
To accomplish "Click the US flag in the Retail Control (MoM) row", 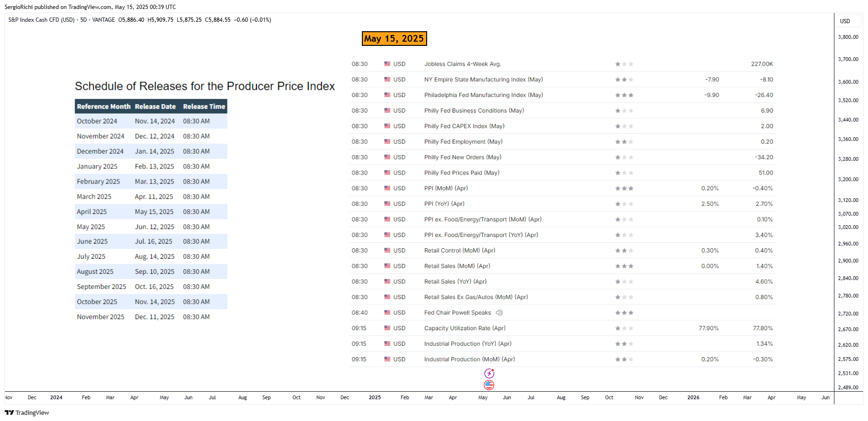I will coord(387,251).
